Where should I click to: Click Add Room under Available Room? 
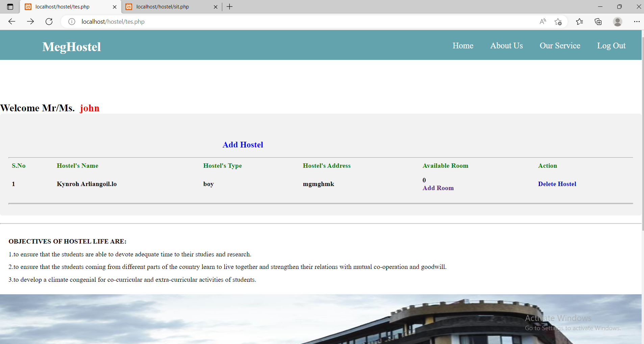[438, 188]
